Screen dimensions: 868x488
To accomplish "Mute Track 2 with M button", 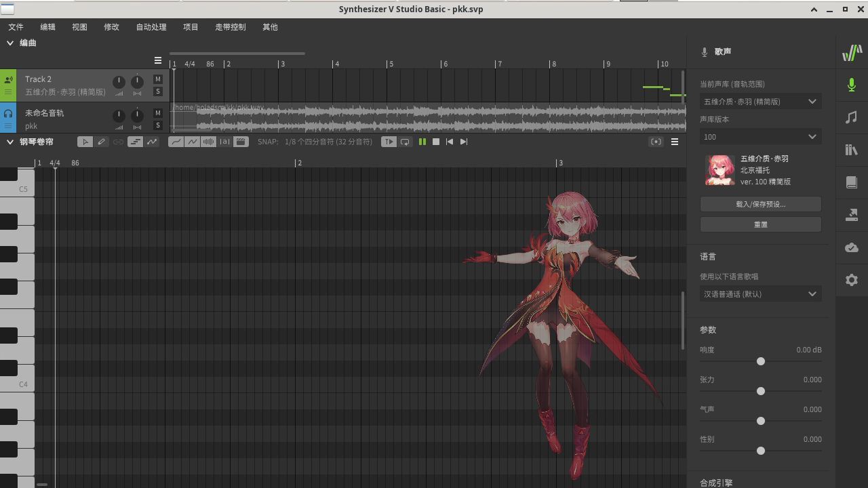I will pyautogui.click(x=158, y=79).
